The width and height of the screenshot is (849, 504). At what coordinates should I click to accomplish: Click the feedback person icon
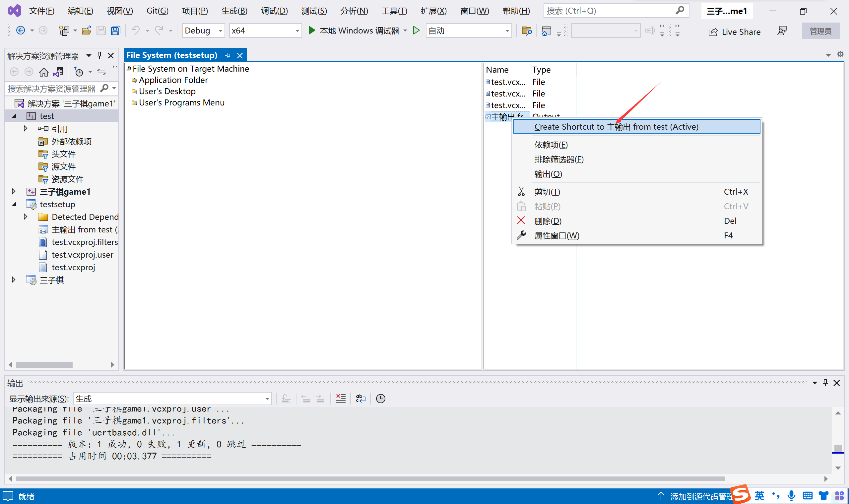point(782,31)
